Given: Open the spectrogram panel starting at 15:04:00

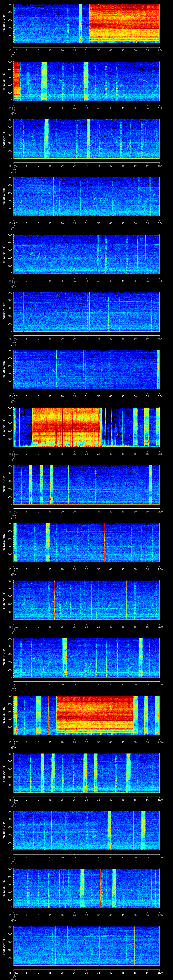Looking at the screenshot, I should (x=86, y=196).
